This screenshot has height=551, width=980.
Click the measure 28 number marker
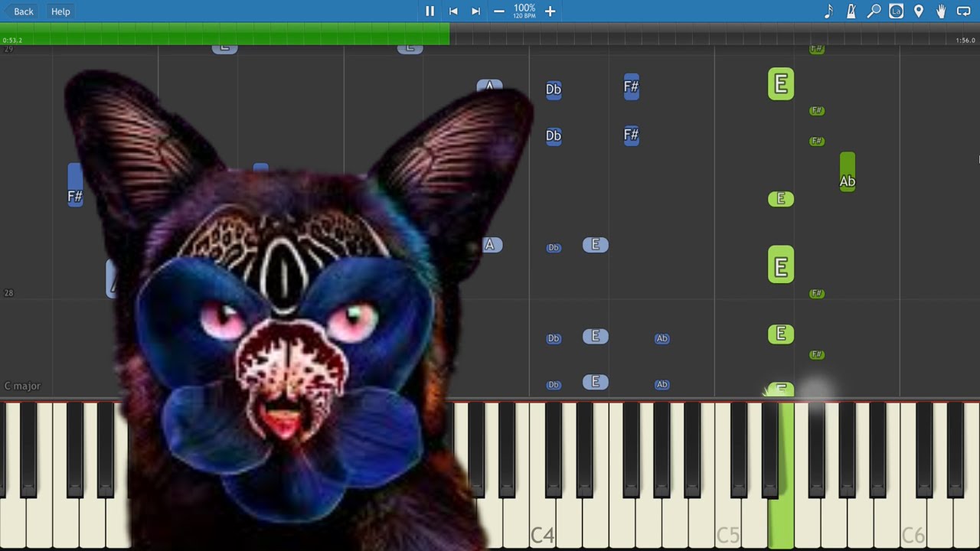[8, 293]
